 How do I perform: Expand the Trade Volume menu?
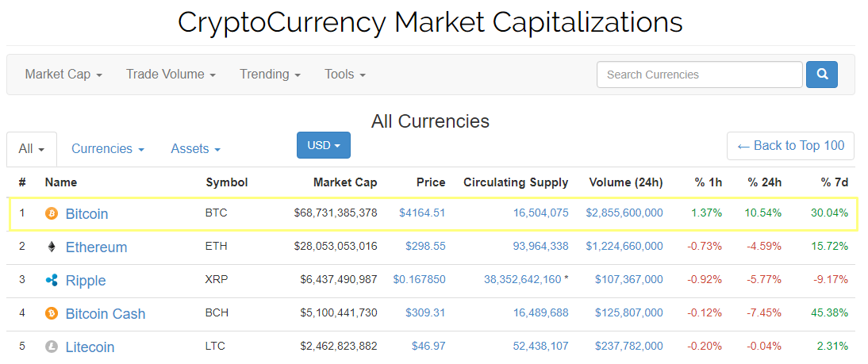171,75
